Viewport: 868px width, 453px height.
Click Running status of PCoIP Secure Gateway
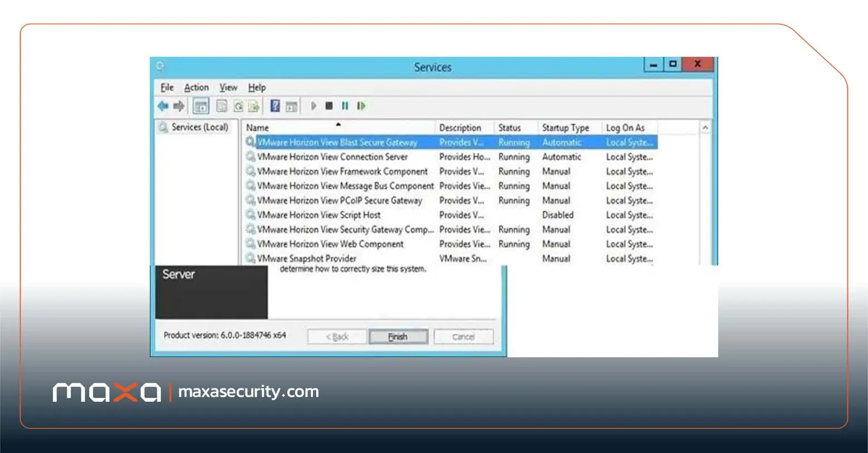[514, 200]
